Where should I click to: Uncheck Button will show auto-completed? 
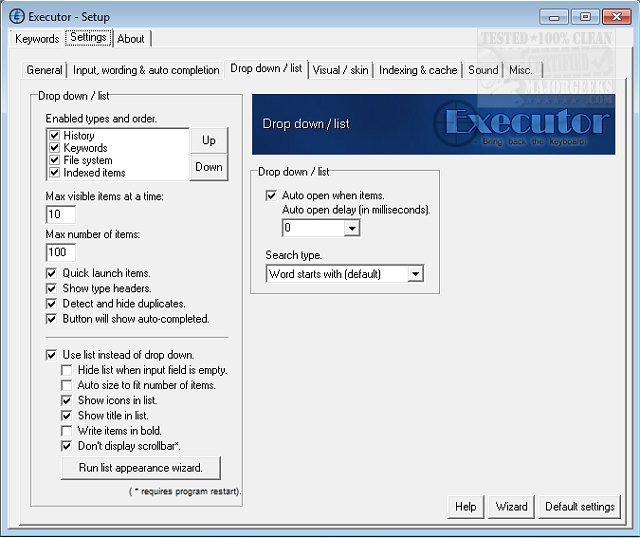(51, 319)
